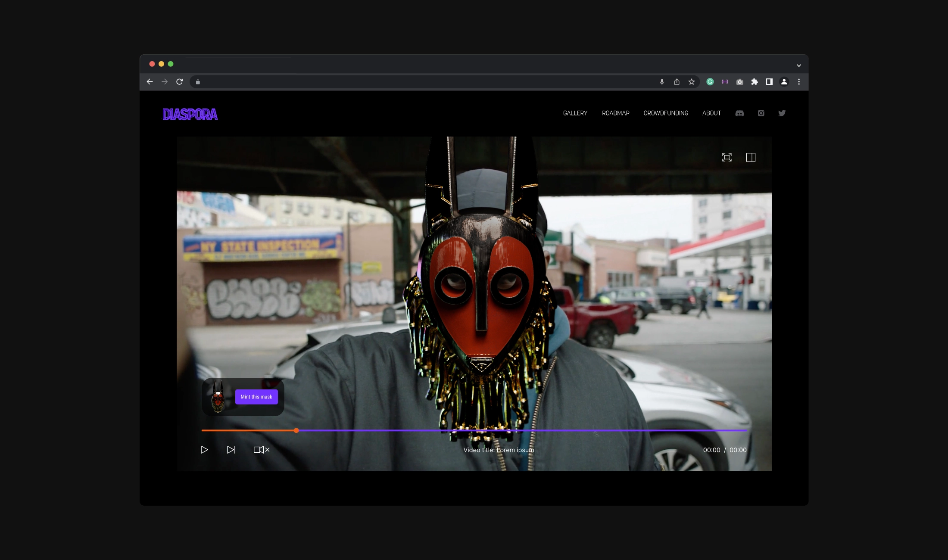Open the browser profile avatar
This screenshot has height=560, width=948.
[784, 82]
